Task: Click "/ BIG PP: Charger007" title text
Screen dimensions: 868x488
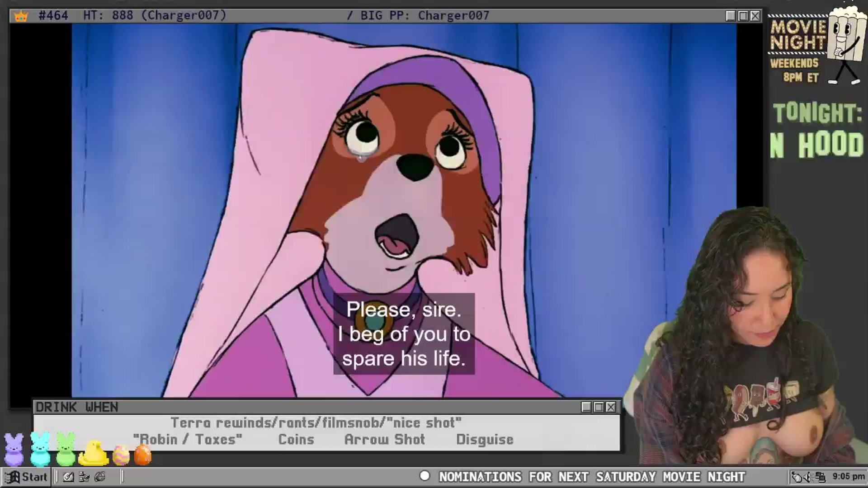Action: tap(418, 16)
